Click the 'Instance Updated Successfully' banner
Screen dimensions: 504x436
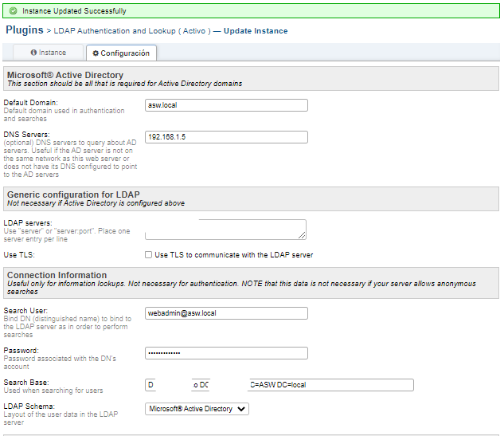coord(74,11)
